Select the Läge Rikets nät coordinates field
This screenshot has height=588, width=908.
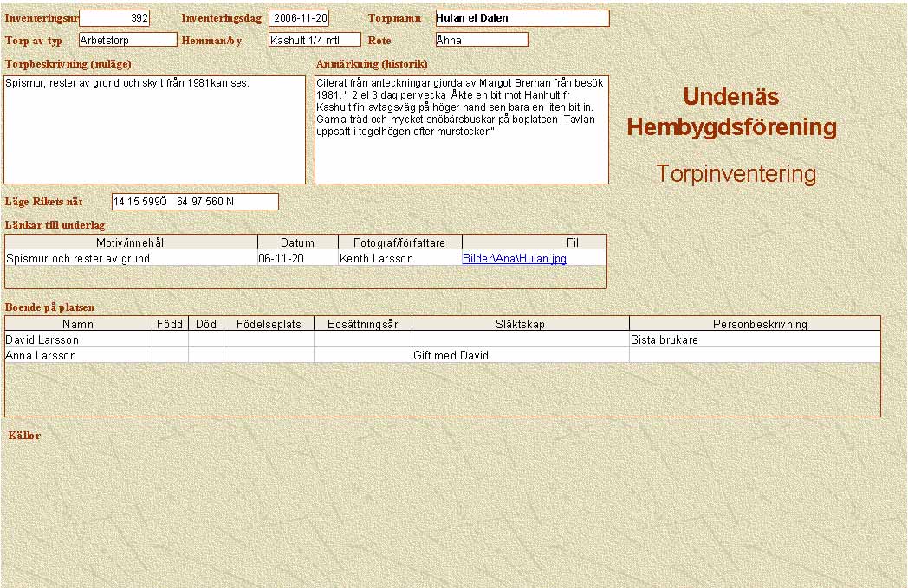click(195, 202)
